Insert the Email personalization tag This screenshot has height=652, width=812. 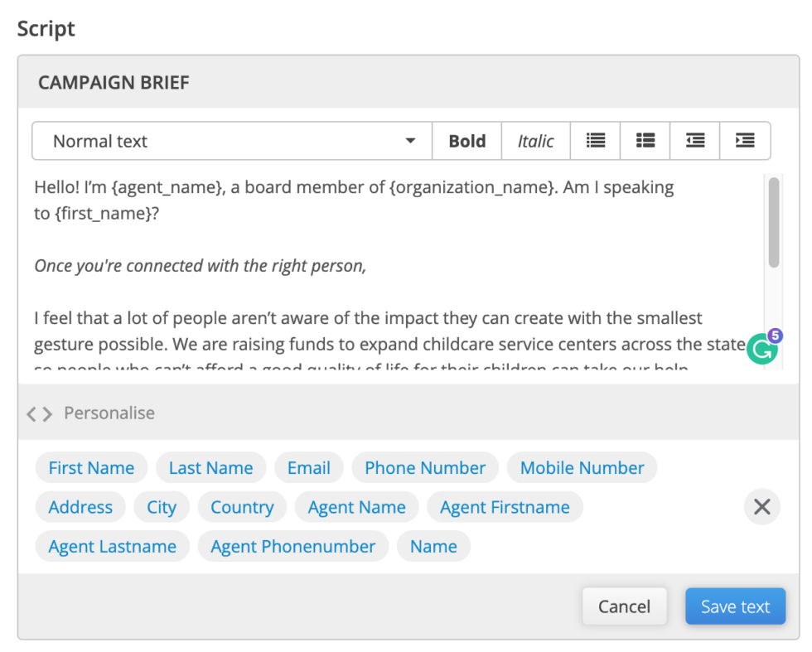tap(308, 467)
